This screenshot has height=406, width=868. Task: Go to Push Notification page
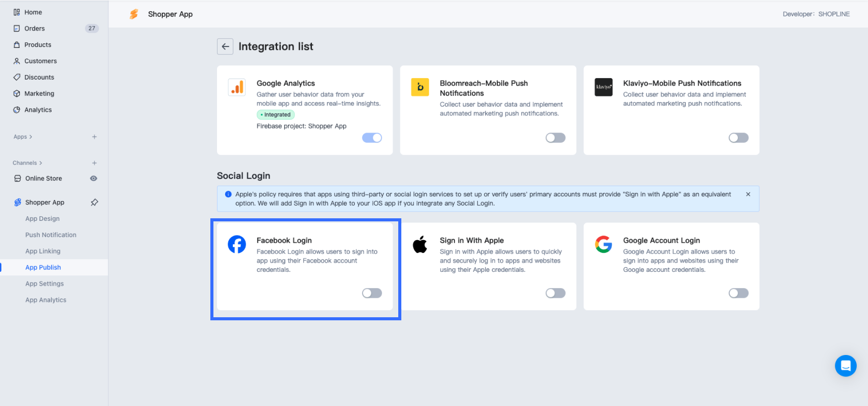[51, 235]
